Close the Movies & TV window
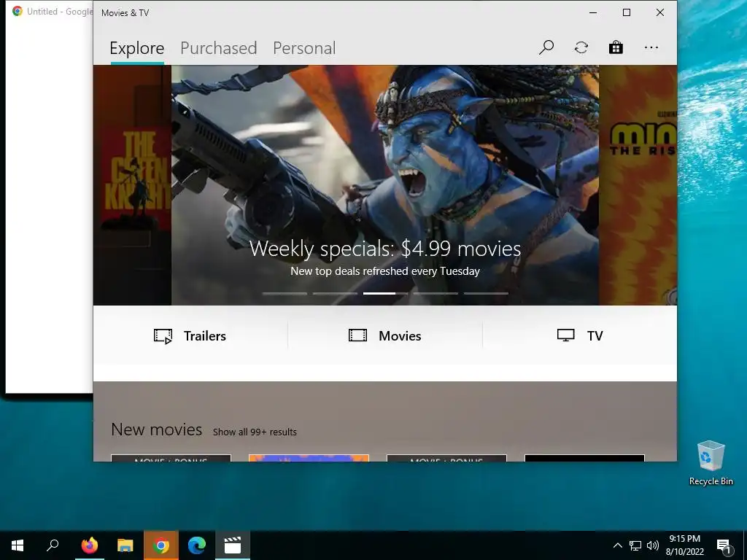The width and height of the screenshot is (747, 560). point(659,12)
